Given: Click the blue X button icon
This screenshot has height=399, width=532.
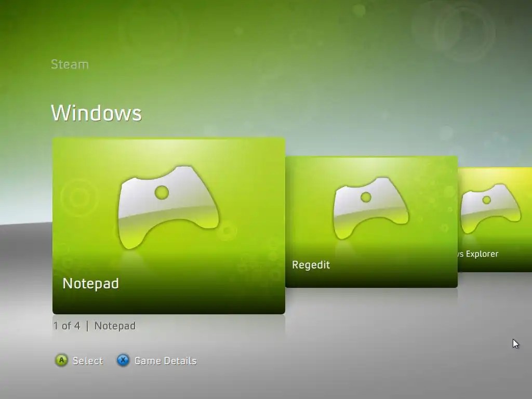Looking at the screenshot, I should click(123, 361).
